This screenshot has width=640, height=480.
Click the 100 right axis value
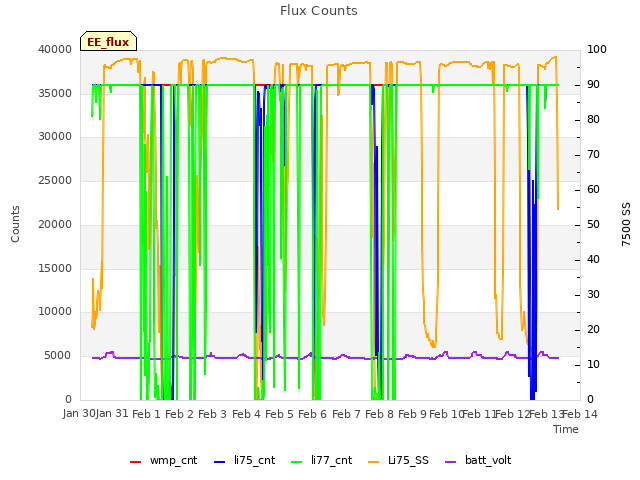click(597, 49)
